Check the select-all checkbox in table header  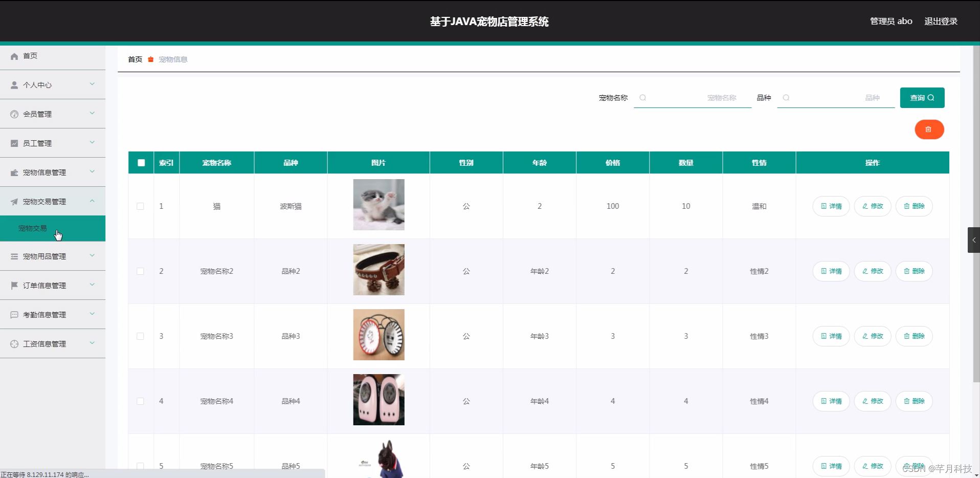point(141,162)
